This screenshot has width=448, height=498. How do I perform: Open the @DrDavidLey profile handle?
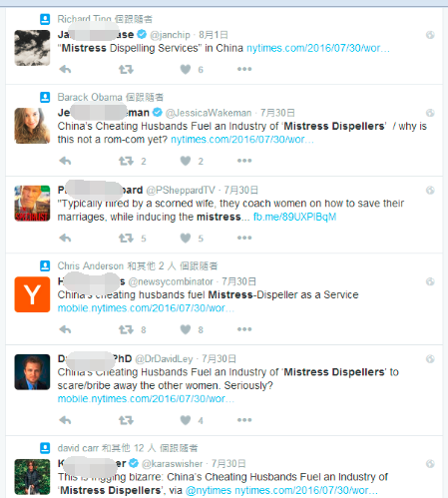coord(164,359)
